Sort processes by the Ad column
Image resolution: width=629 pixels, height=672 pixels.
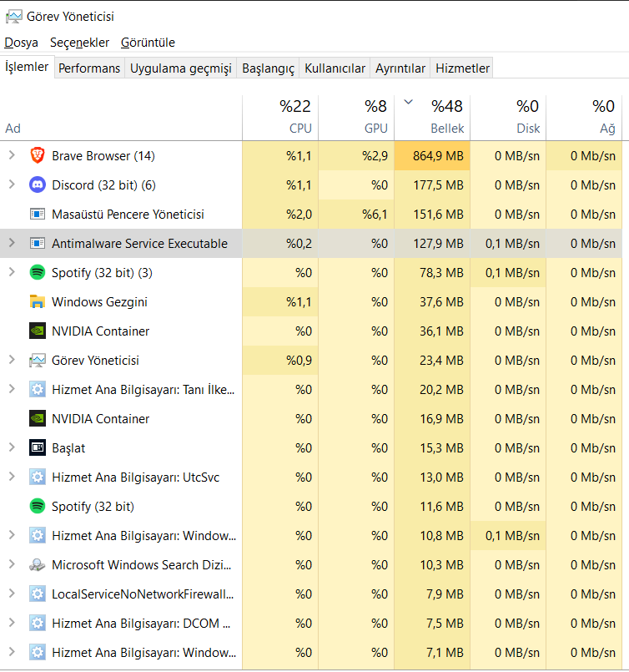pyautogui.click(x=13, y=129)
